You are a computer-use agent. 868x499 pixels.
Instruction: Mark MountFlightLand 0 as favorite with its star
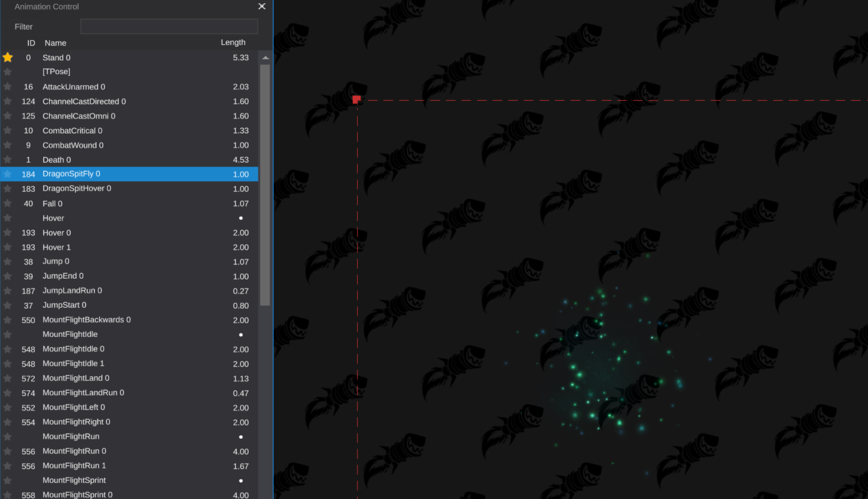(8, 378)
